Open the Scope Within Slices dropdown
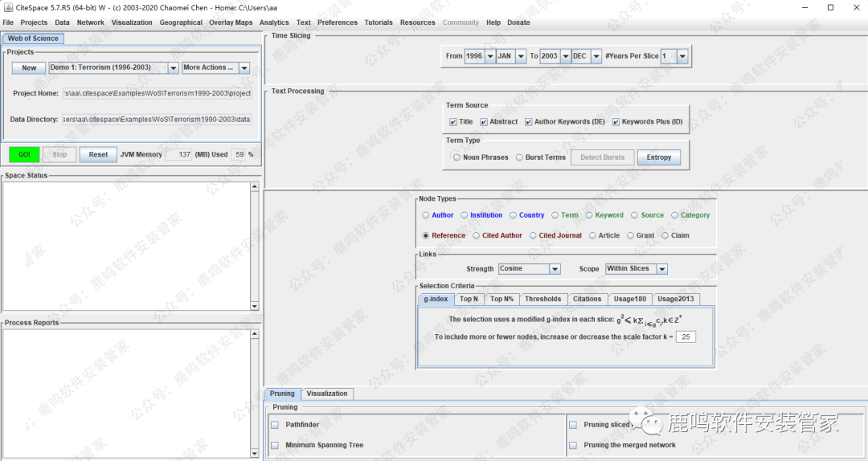Screen dimensions: 868x461 click(661, 269)
